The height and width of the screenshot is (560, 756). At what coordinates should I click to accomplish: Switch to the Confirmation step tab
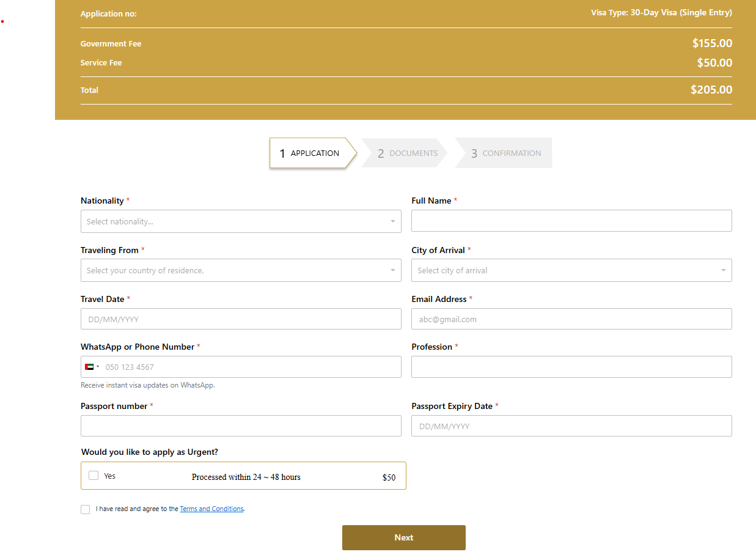[505, 153]
